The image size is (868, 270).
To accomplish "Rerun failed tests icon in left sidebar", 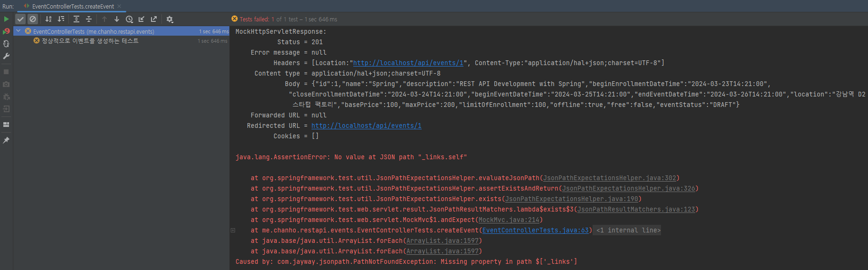I will (6, 31).
